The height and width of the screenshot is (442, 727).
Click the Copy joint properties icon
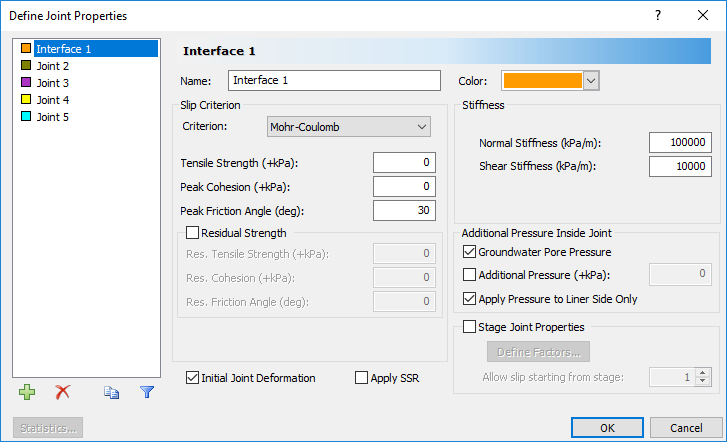(x=112, y=392)
